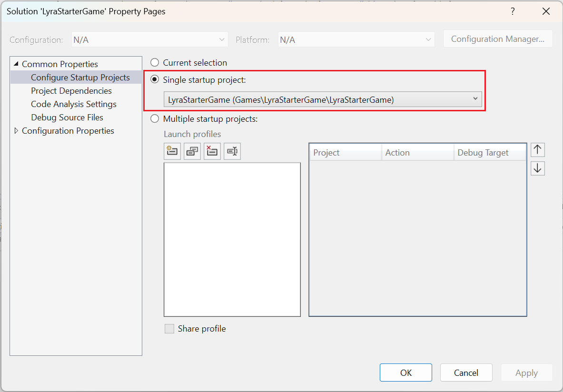The image size is (563, 392).
Task: Open the startup project selection dropdown
Action: (x=475, y=99)
